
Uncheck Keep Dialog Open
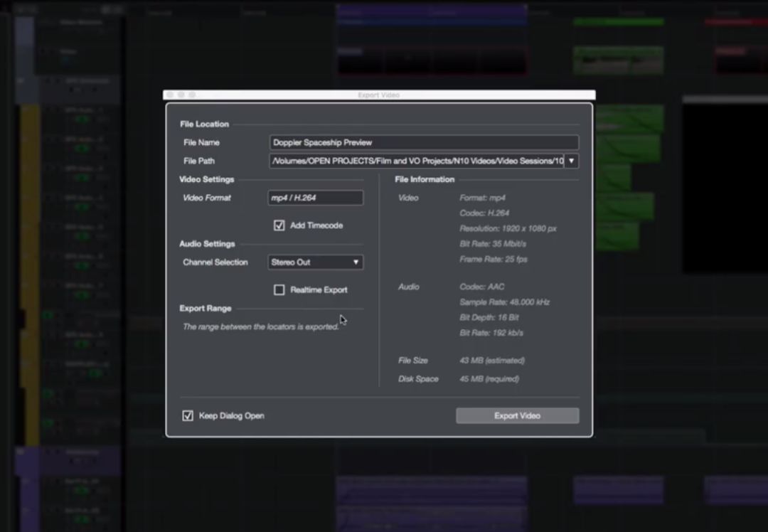pyautogui.click(x=188, y=416)
